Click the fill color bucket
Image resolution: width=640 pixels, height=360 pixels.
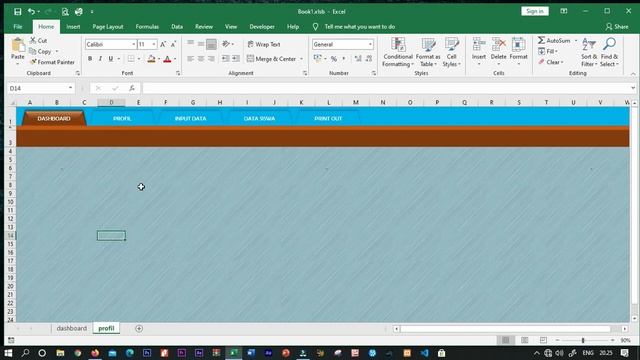[x=151, y=59]
